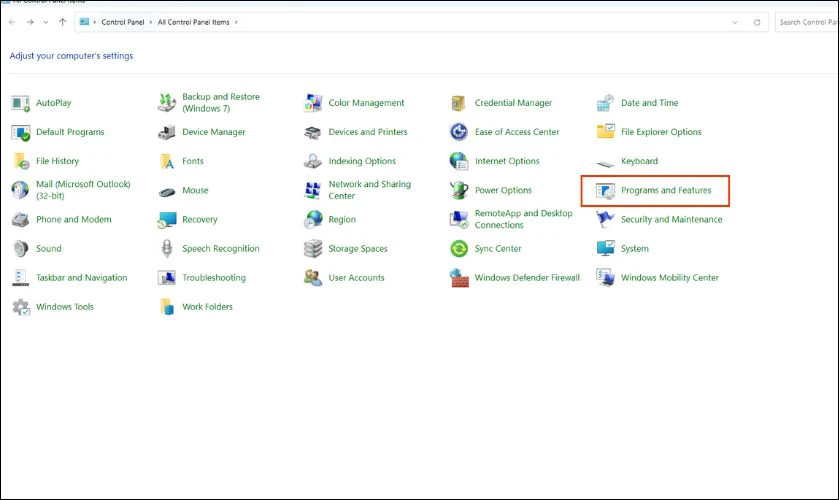This screenshot has width=840, height=500.
Task: Open the recent locations dropdown arrow
Action: click(x=45, y=22)
